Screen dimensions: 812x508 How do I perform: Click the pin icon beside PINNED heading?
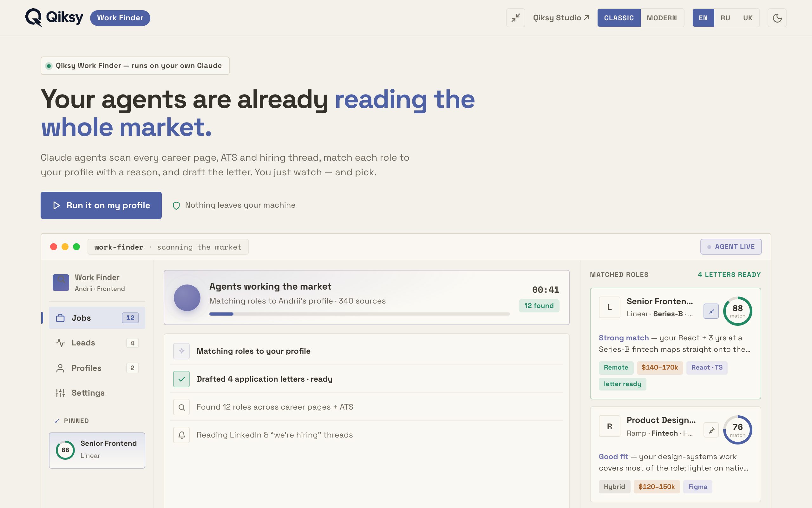(57, 421)
